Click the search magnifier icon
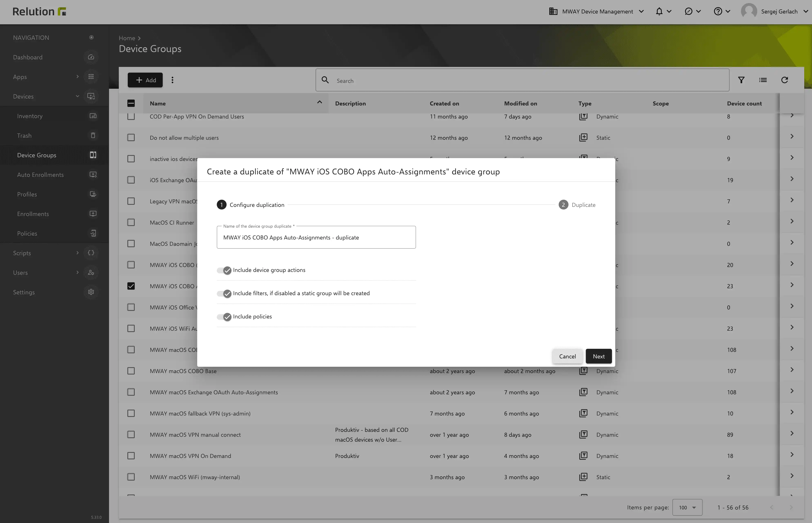The height and width of the screenshot is (523, 812). click(x=325, y=80)
